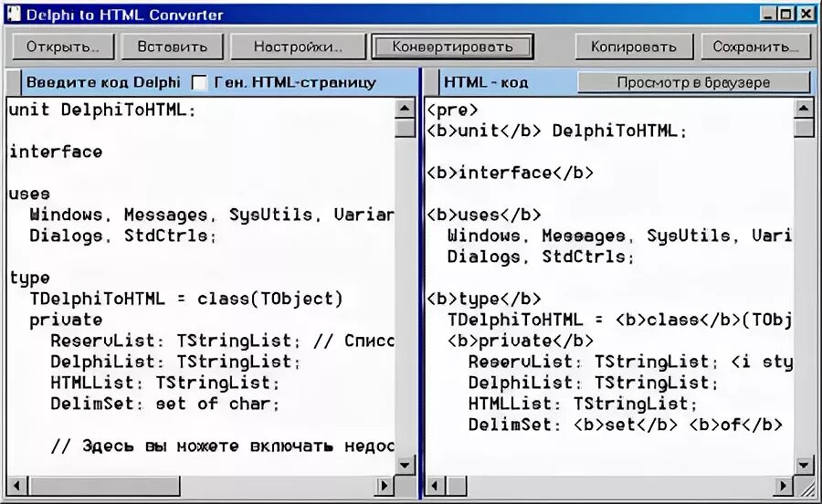Click left arrow of Delphi code horizontal scrollbar

pos(17,486)
